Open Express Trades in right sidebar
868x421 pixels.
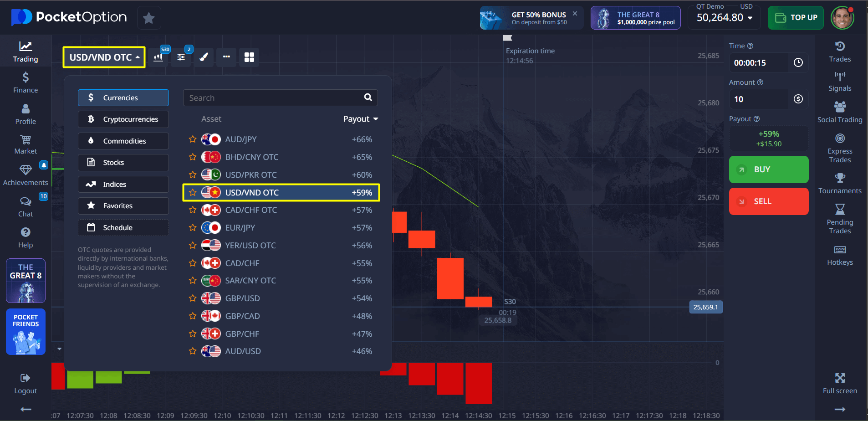(x=839, y=149)
